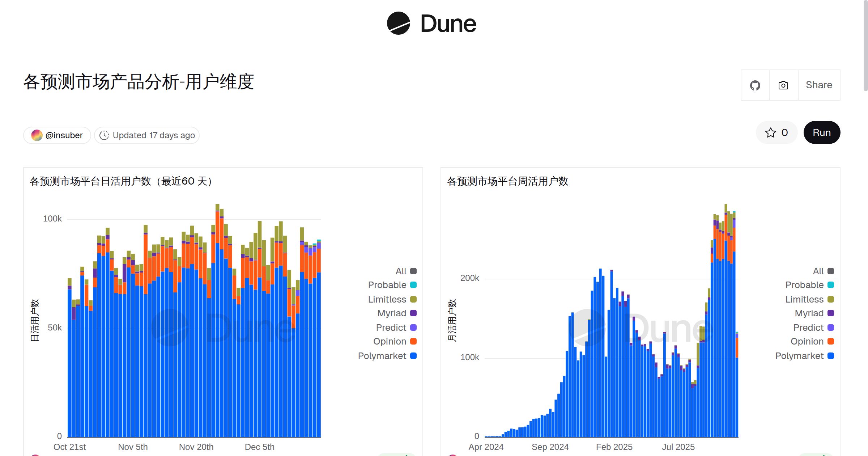This screenshot has width=868, height=456.
Task: Toggle the All series in daily chart legend
Action: (413, 271)
